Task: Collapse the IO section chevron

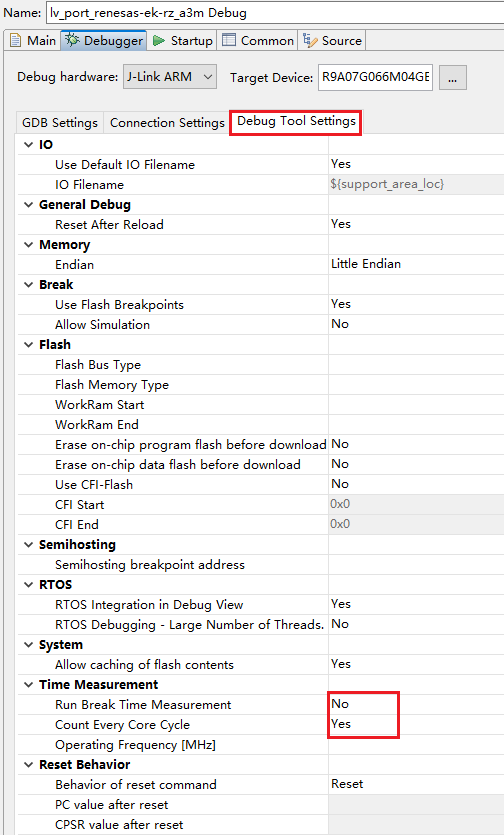Action: 29,144
